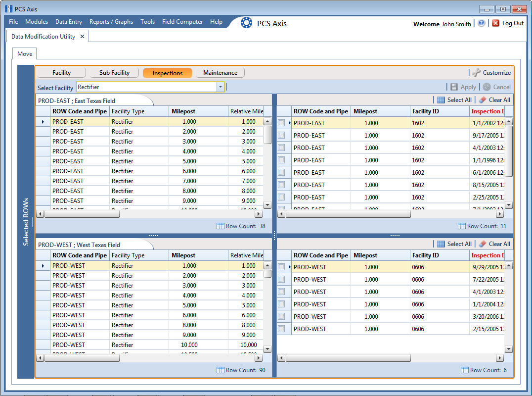Image resolution: width=532 pixels, height=396 pixels.
Task: Open the Select Facility dropdown arrow
Action: (x=220, y=87)
